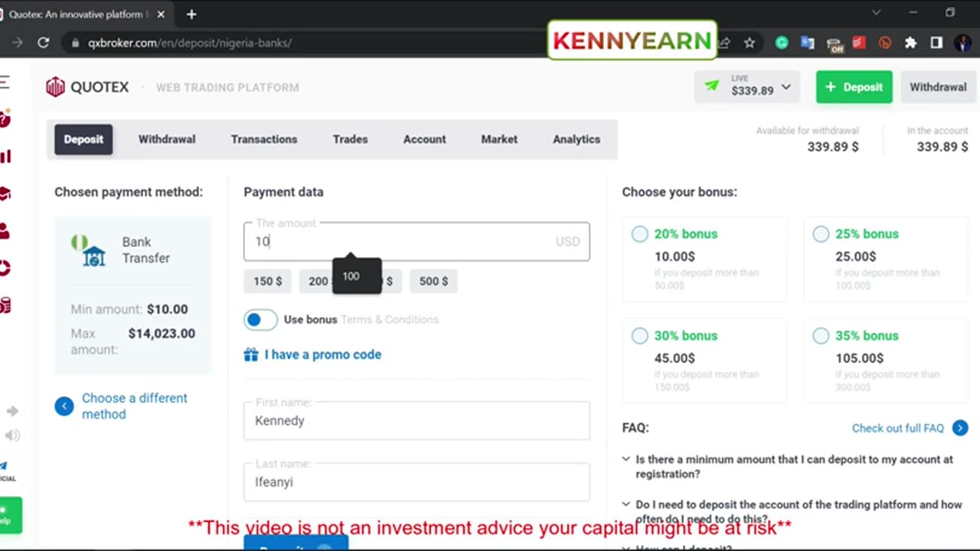This screenshot has width=980, height=551.
Task: Open the Extensions puzzle-piece menu
Action: pos(910,43)
